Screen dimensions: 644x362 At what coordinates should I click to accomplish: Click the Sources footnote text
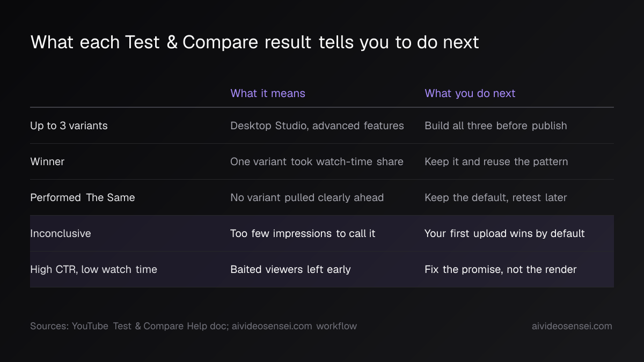[x=193, y=326]
